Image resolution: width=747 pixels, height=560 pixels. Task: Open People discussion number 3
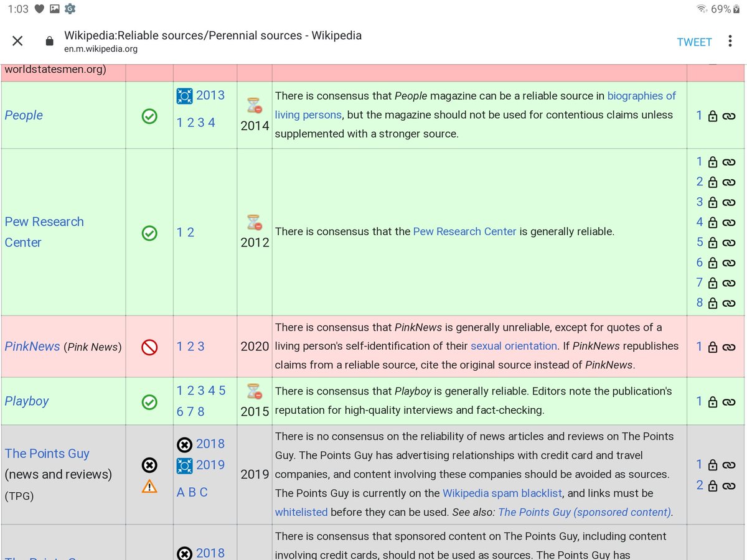pos(201,123)
